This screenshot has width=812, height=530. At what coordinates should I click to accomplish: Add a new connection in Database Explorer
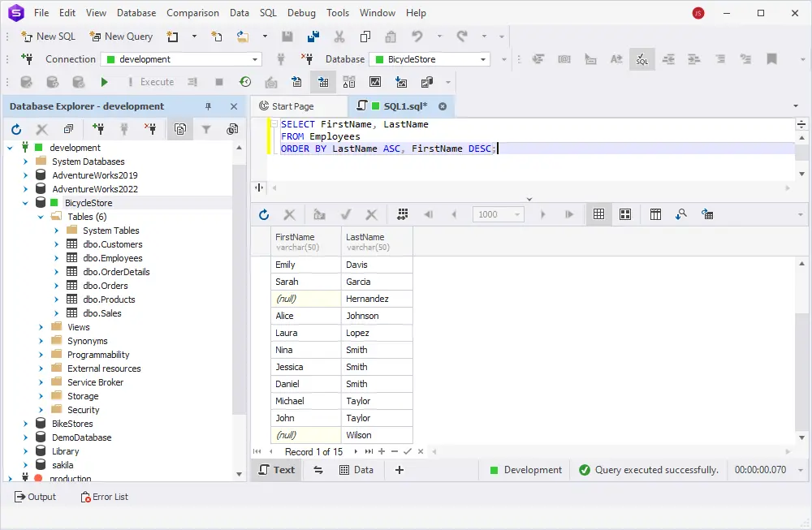pos(98,129)
